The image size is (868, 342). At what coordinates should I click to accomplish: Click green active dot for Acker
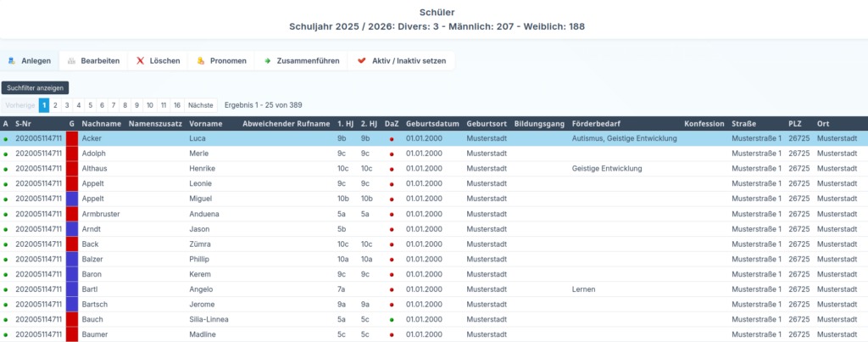(6, 138)
